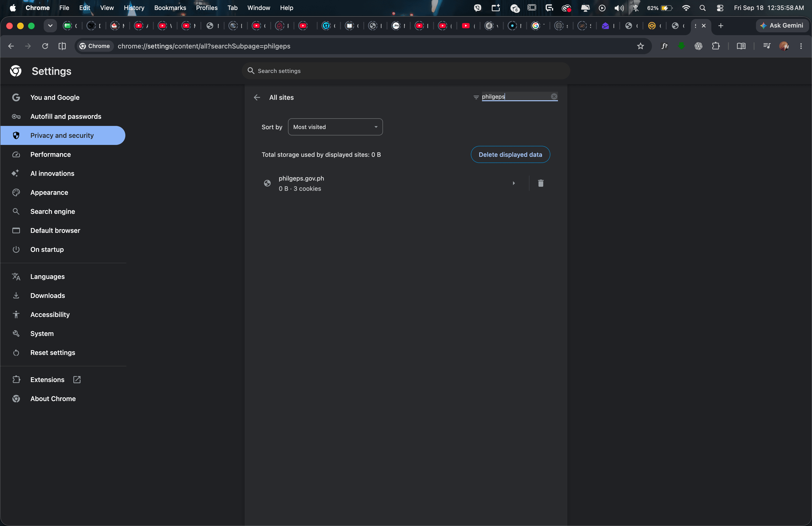Click Ask Gemini button
812x526 pixels.
(x=782, y=26)
